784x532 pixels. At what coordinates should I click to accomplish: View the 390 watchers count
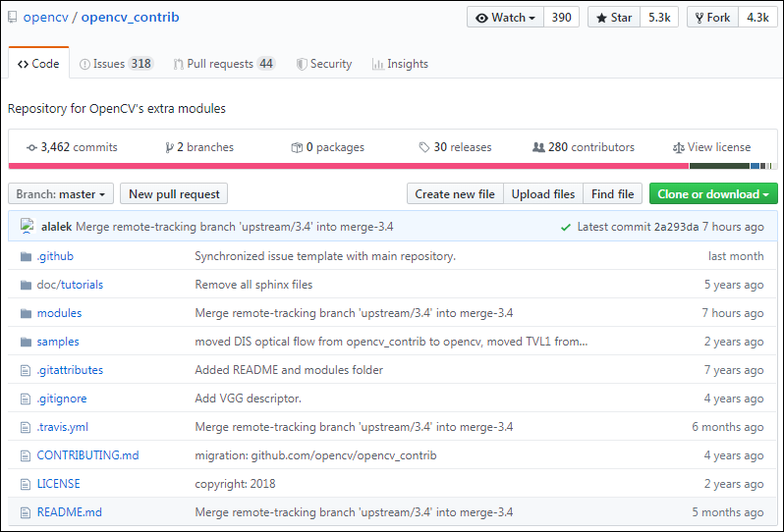coord(562,18)
